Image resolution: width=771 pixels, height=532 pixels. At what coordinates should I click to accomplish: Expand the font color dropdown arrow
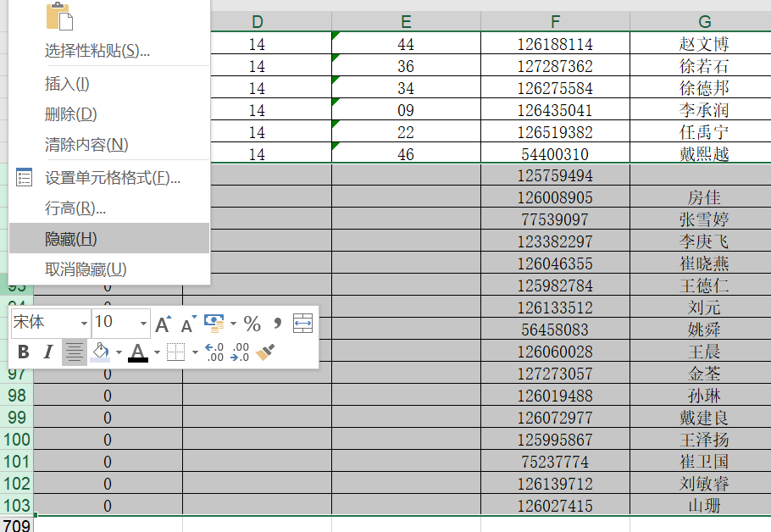point(157,352)
